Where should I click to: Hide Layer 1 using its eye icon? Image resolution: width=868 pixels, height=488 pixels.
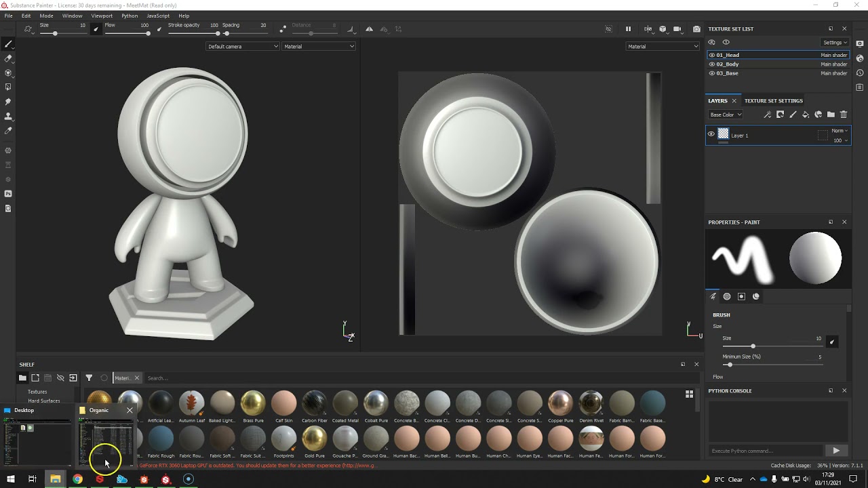point(711,134)
